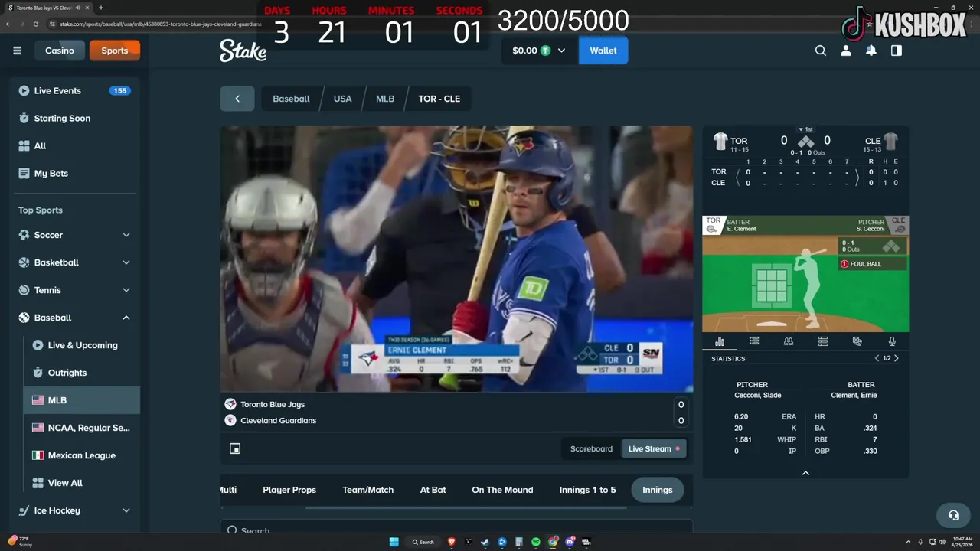
Task: Click the live stream video player
Action: pos(456,259)
